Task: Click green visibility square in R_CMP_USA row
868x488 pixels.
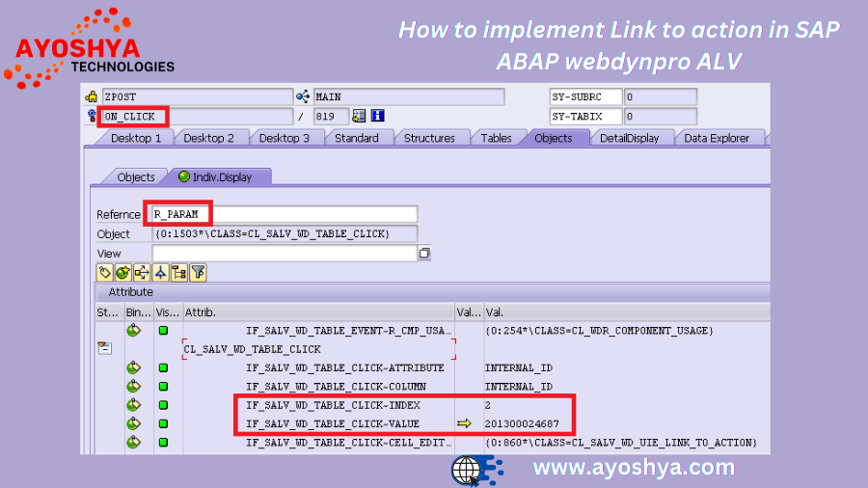Action: [163, 330]
